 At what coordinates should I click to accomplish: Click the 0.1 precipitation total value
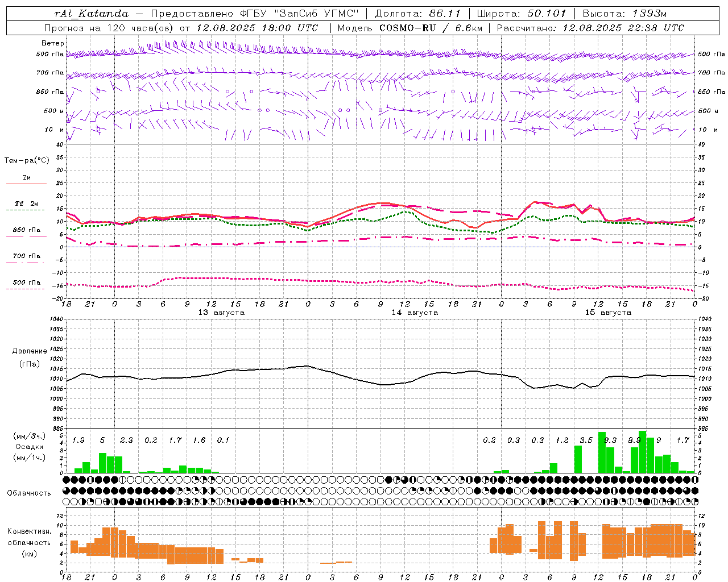[x=223, y=440]
